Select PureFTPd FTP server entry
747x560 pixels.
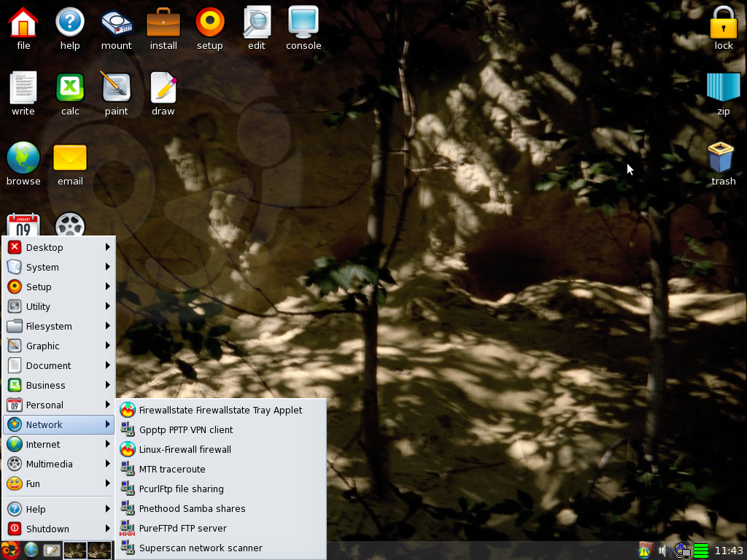[x=182, y=528]
